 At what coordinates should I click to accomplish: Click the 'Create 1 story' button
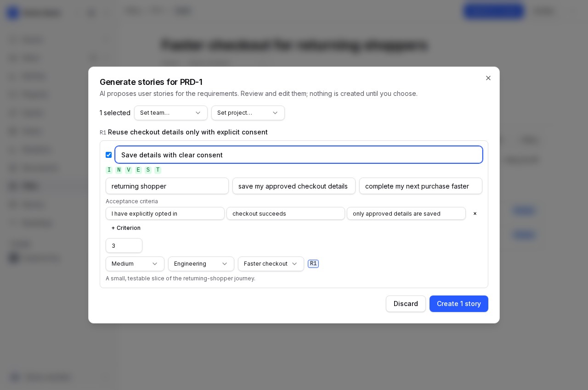coord(459,304)
